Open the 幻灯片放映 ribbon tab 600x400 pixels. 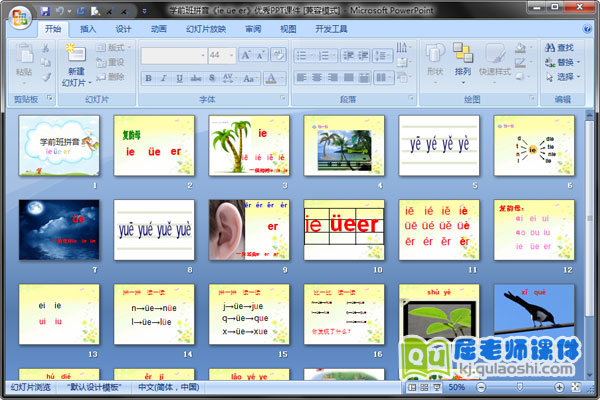click(206, 29)
